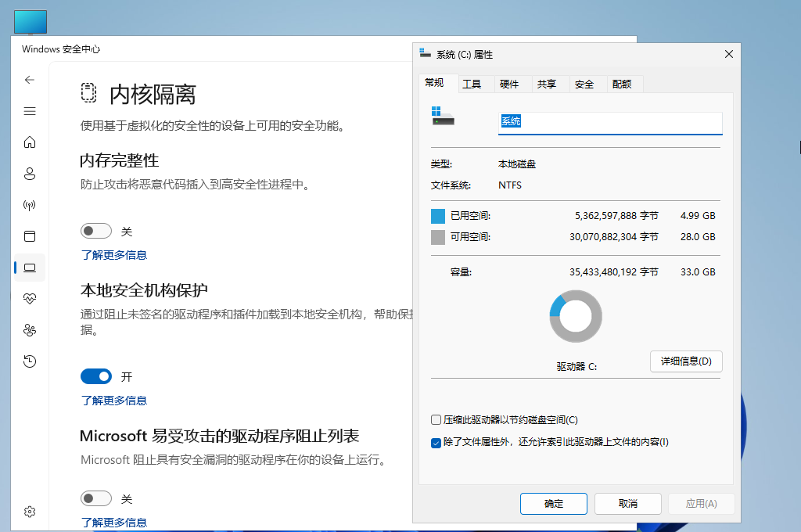This screenshot has height=532, width=801.
Task: Switch to the 工具 tab
Action: [x=472, y=84]
